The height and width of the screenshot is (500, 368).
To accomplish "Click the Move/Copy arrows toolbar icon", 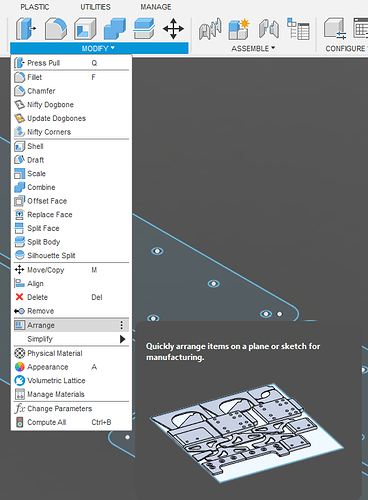I will (173, 29).
